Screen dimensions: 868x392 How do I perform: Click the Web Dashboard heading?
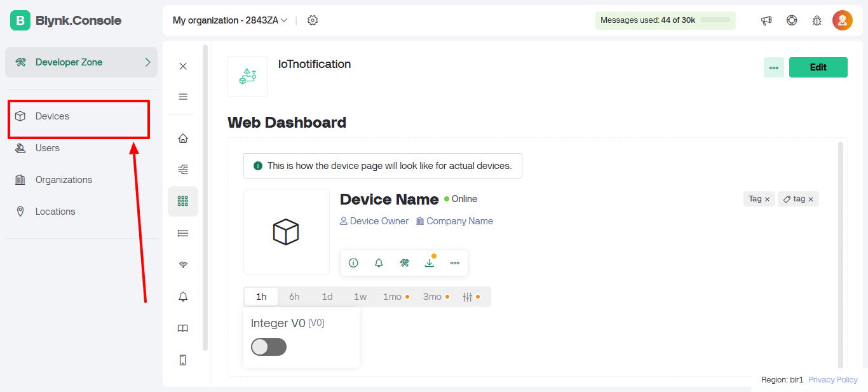(x=287, y=123)
